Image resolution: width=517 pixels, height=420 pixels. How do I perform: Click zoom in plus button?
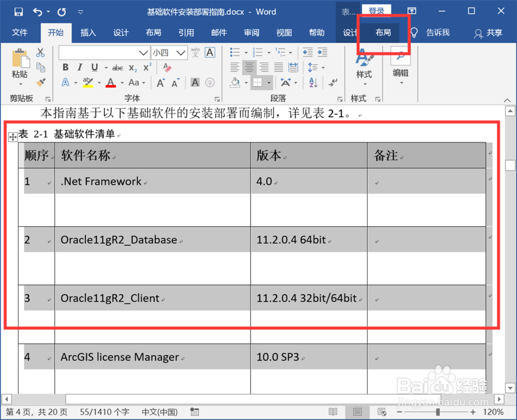473,412
